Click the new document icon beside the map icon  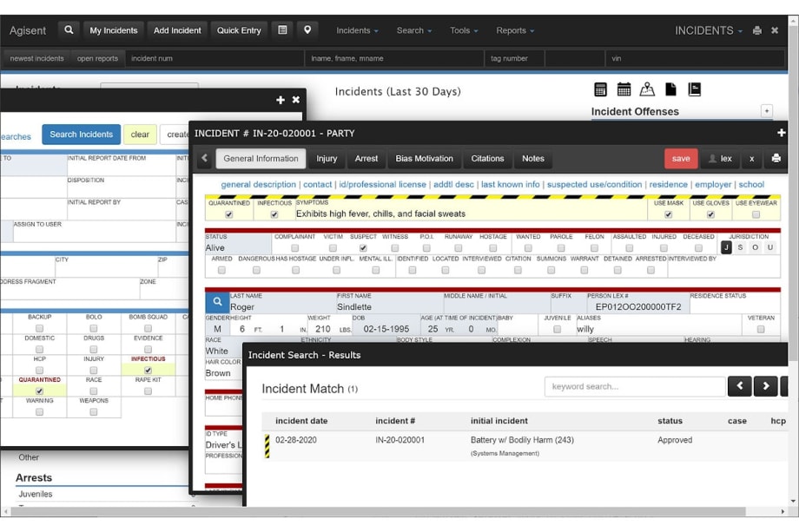(x=670, y=89)
